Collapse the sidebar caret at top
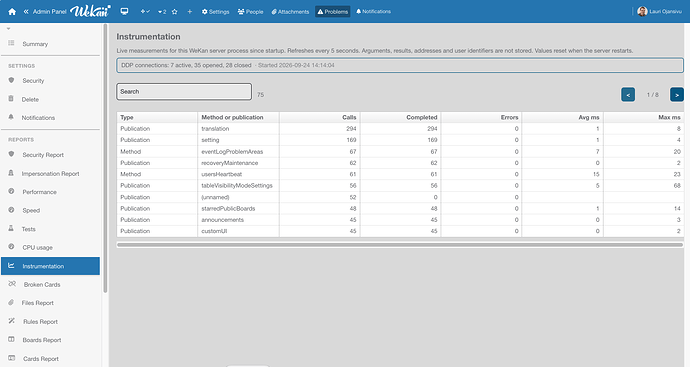Screen dimensions: 690x367 [8, 29]
